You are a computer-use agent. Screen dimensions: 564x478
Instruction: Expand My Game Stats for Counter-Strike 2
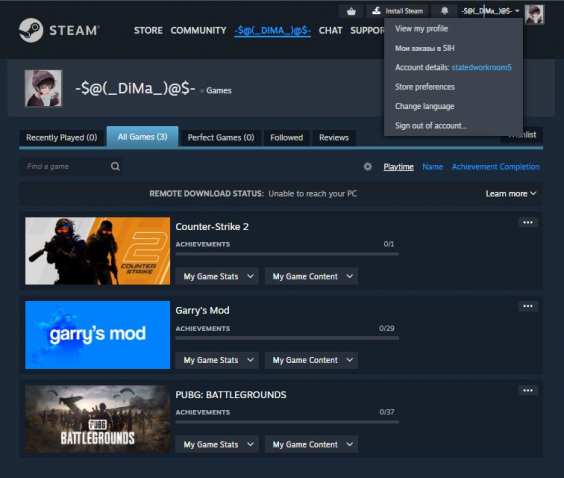[217, 276]
